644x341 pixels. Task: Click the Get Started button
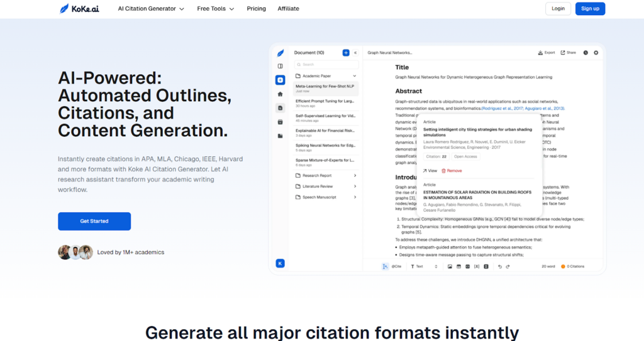point(94,221)
